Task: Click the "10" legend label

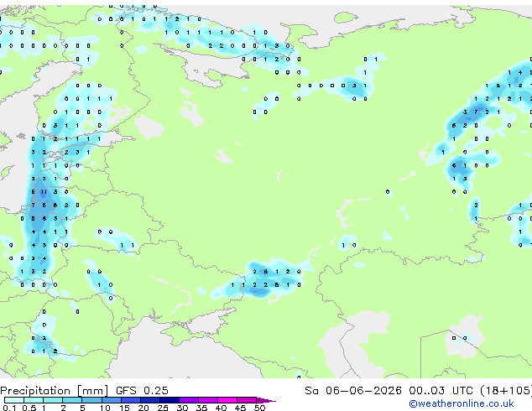Action: point(105,408)
